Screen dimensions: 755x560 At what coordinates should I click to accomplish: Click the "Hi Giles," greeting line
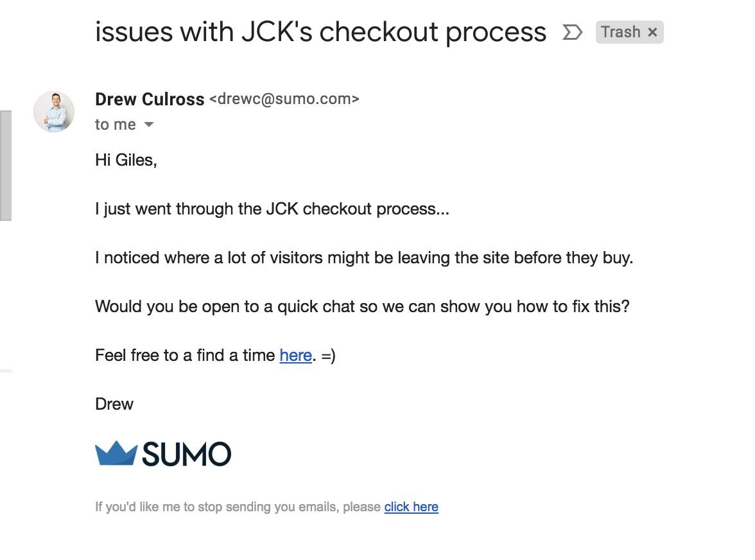point(126,160)
